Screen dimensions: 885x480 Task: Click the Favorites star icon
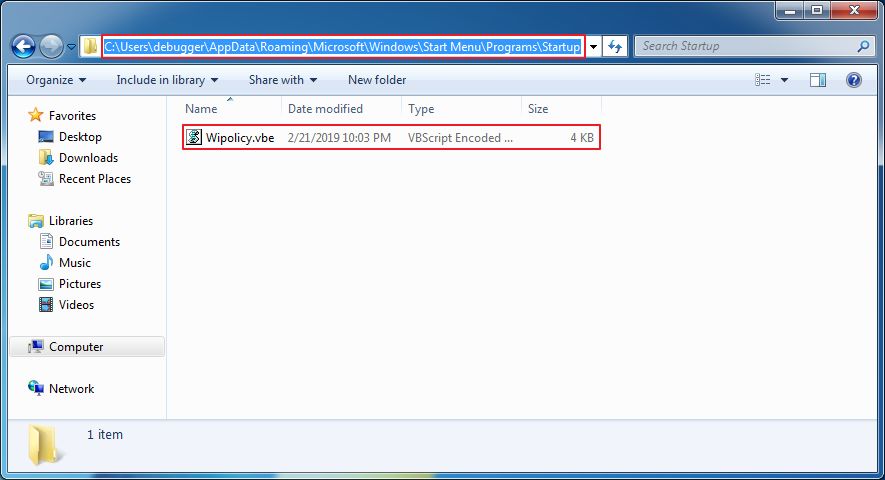(36, 115)
